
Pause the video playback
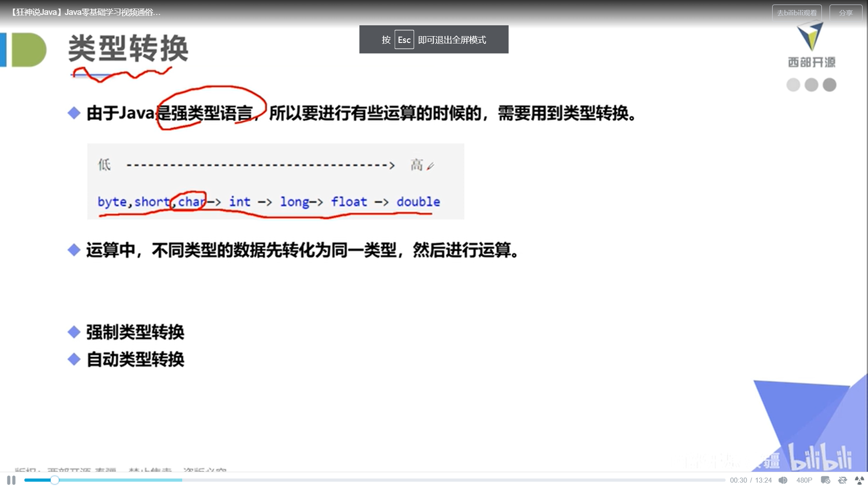(x=11, y=480)
